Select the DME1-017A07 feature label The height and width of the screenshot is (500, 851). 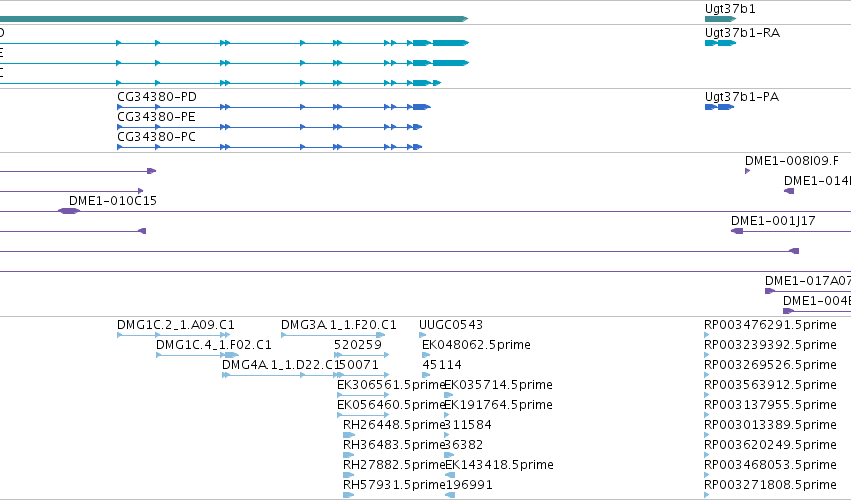pos(808,281)
